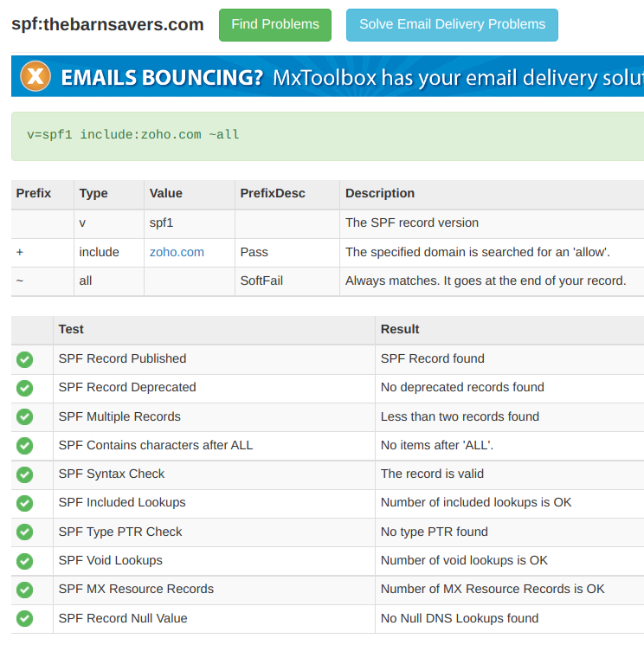
Task: Click green check for SPF Type PTR Check
Action: click(25, 532)
